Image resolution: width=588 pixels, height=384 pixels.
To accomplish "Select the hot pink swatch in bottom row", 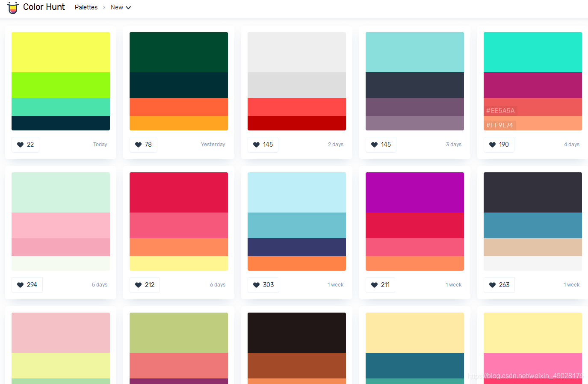I will point(533,366).
